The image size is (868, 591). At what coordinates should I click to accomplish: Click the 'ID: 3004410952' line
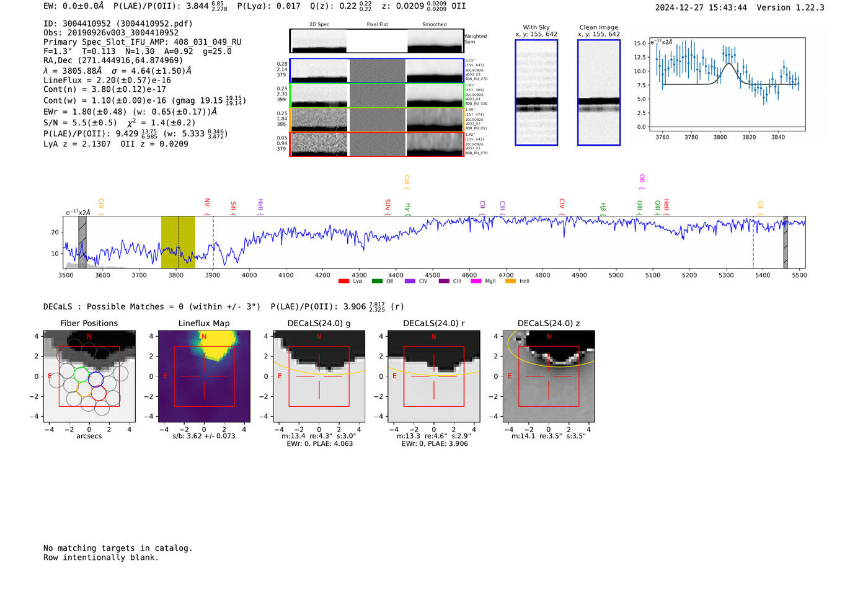coord(118,24)
